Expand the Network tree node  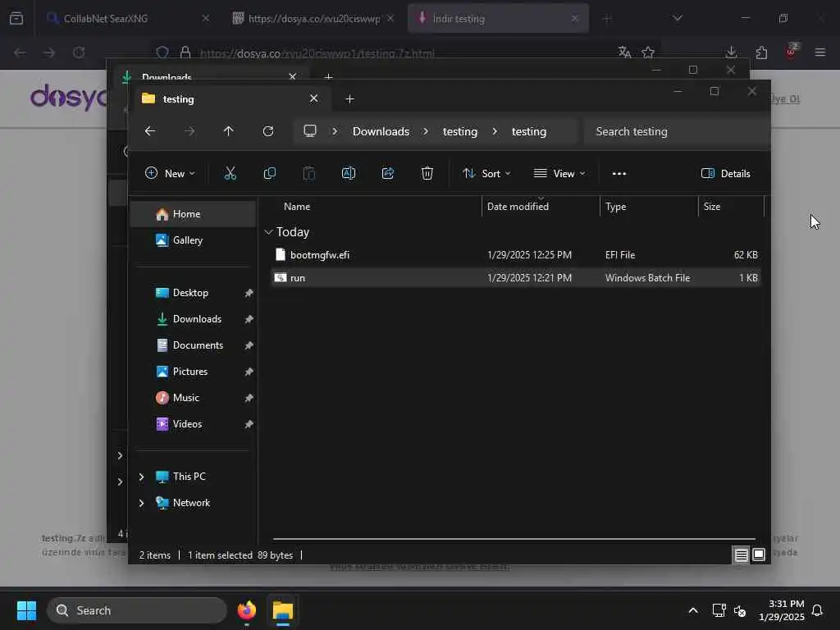(141, 503)
